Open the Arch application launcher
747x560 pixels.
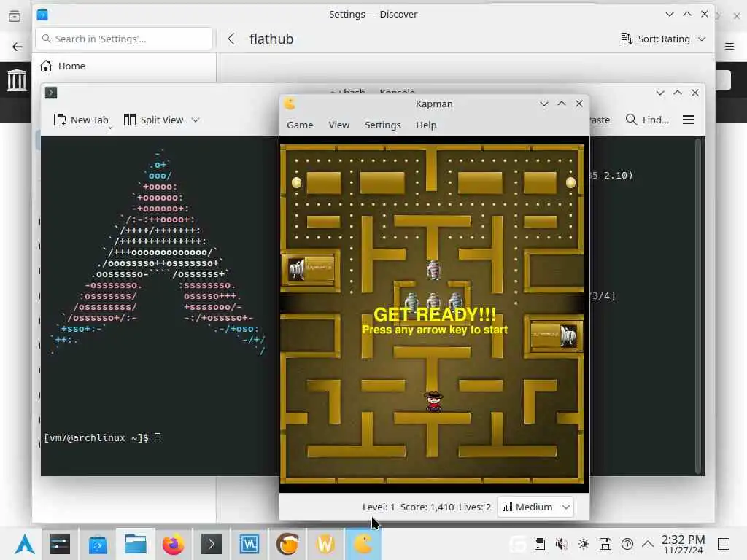pyautogui.click(x=24, y=544)
